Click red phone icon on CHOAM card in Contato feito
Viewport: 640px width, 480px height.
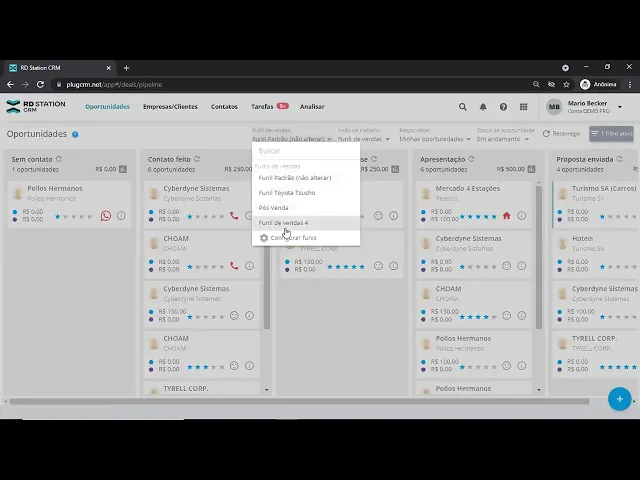(234, 266)
